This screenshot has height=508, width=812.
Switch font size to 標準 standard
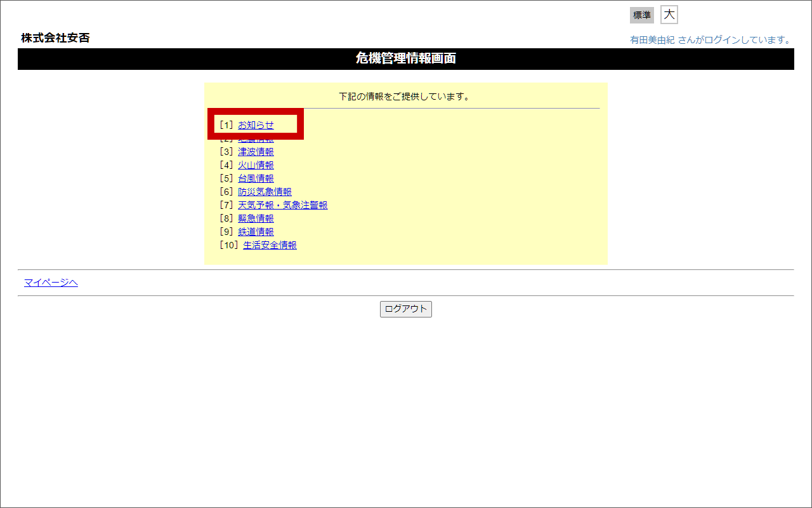click(641, 15)
